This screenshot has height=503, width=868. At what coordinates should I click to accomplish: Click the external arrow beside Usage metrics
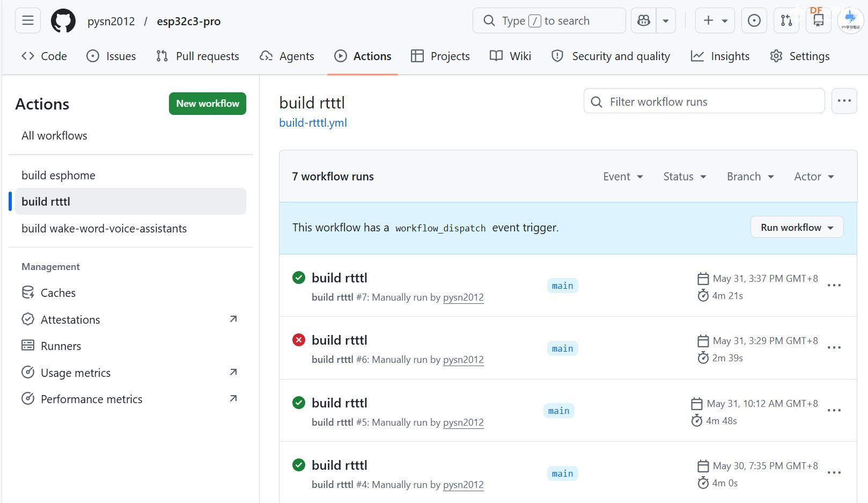(x=233, y=372)
